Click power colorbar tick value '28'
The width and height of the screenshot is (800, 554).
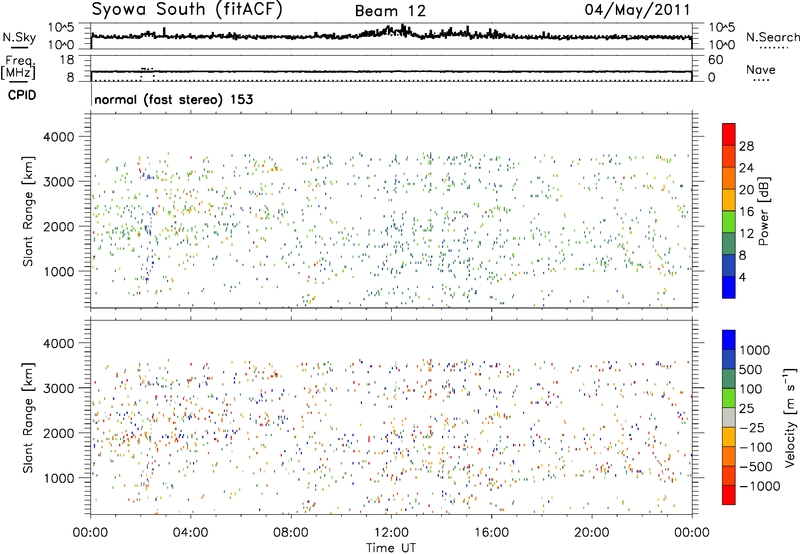pos(746,146)
